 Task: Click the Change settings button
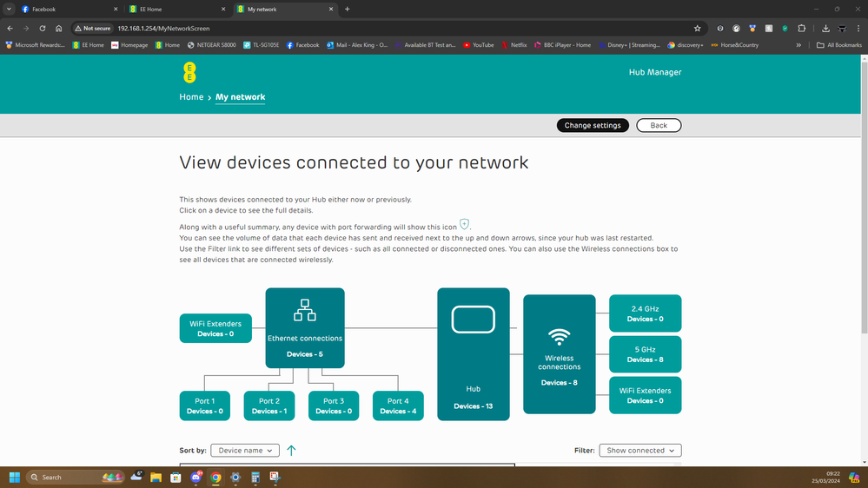point(593,126)
